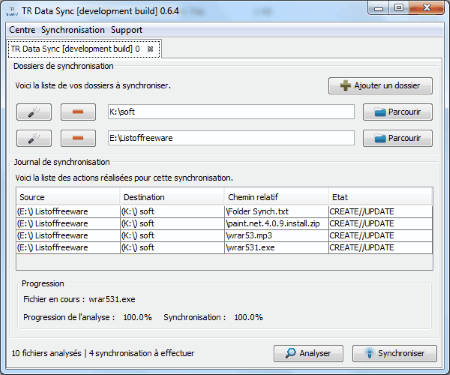450x375 pixels.
Task: Select the \Folder Synch.txt row
Action: [224, 212]
